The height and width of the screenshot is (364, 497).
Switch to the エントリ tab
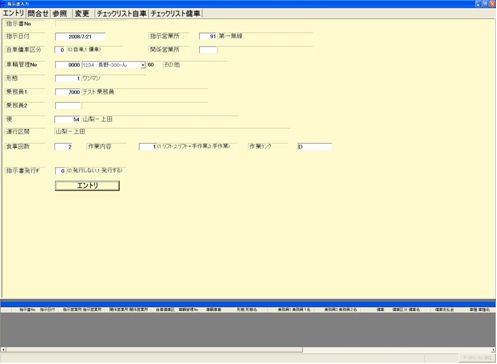coord(13,13)
